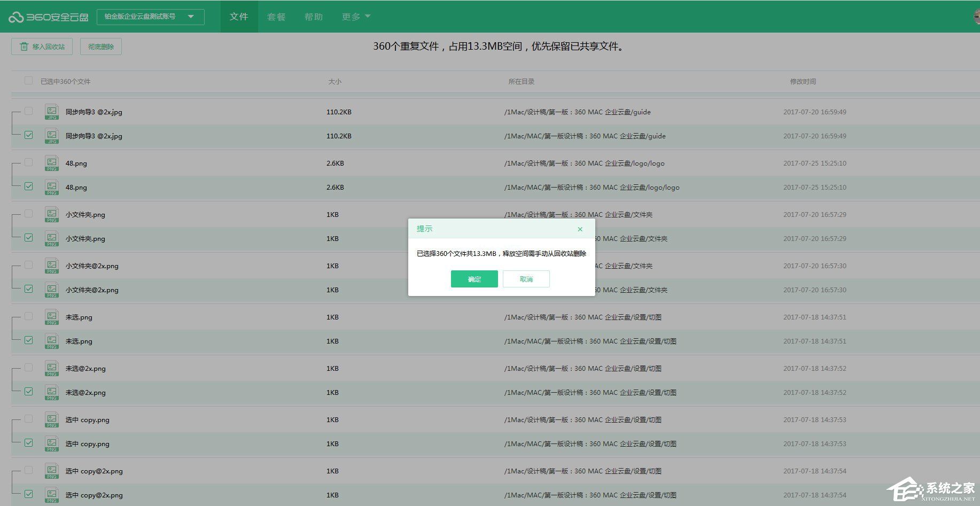
Task: Click the PNG icon for 小文件夹@2x.png
Action: tap(51, 266)
